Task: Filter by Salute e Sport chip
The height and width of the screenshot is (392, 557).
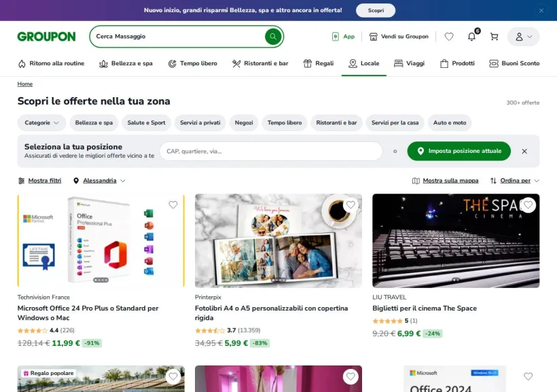Action: 146,122
